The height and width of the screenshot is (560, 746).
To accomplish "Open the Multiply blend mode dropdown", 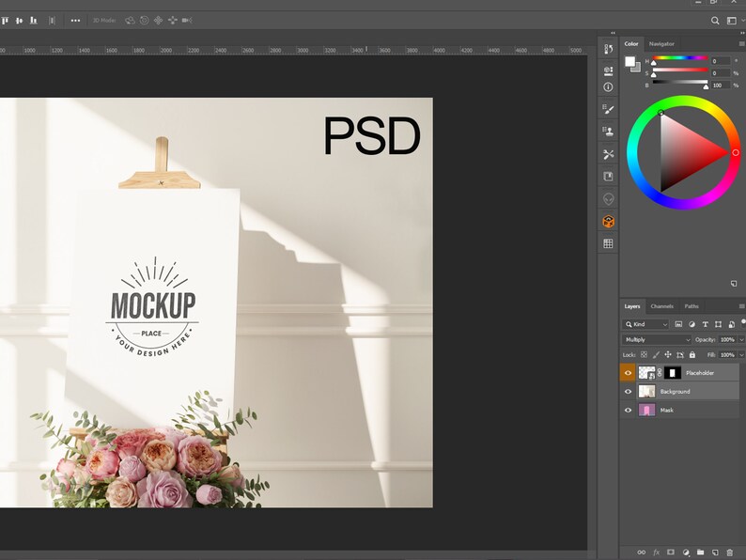I will [657, 340].
